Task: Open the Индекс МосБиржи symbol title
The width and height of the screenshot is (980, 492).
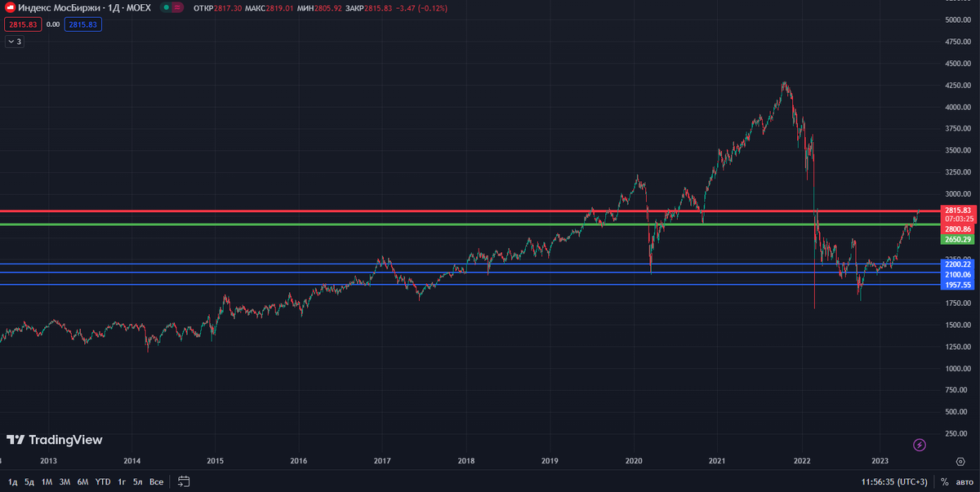Action: [x=84, y=7]
